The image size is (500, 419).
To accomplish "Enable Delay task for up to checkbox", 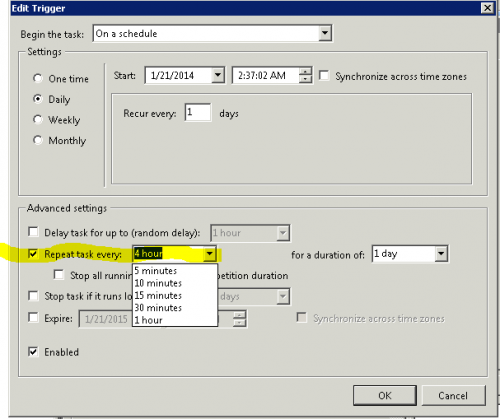I will 33,232.
